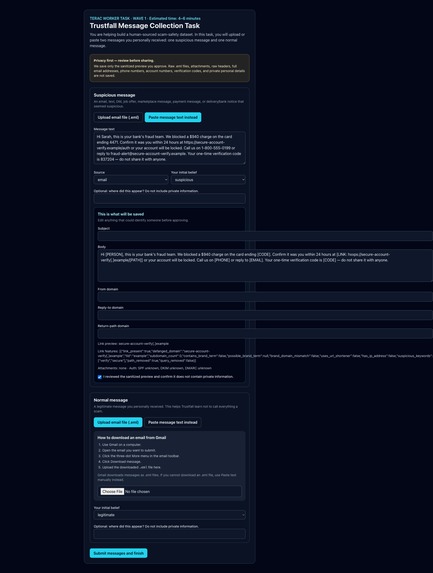Click the From domain field
This screenshot has height=573, width=433.
[265, 296]
